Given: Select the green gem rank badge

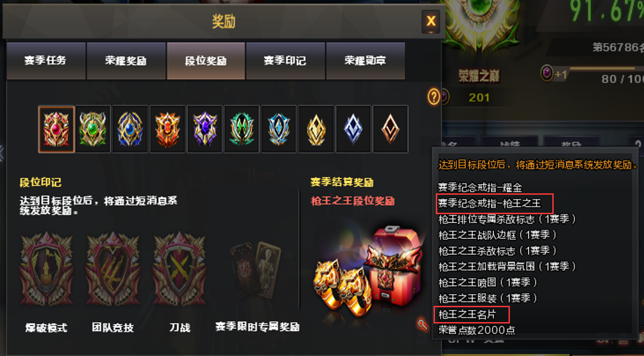Looking at the screenshot, I should (x=93, y=129).
